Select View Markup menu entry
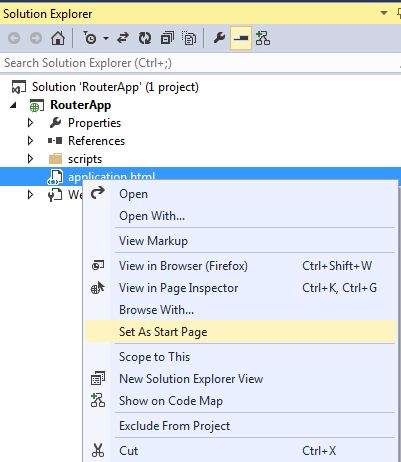The width and height of the screenshot is (401, 462). [x=240, y=241]
